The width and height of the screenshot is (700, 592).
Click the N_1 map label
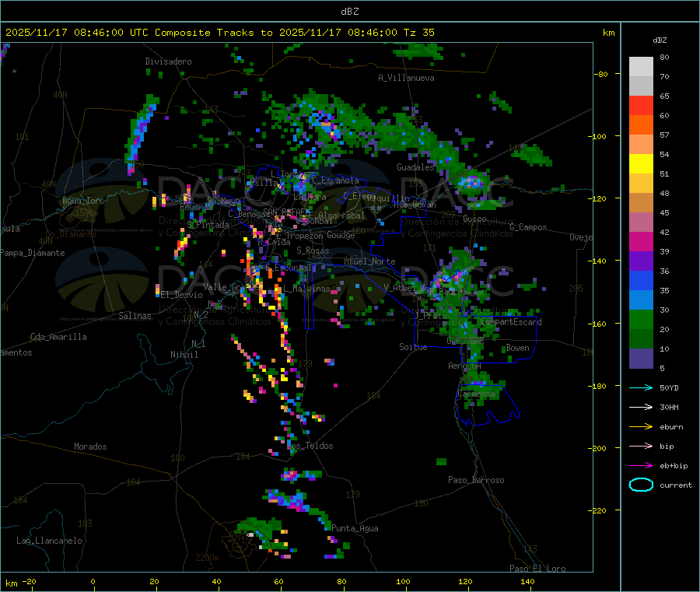[198, 344]
